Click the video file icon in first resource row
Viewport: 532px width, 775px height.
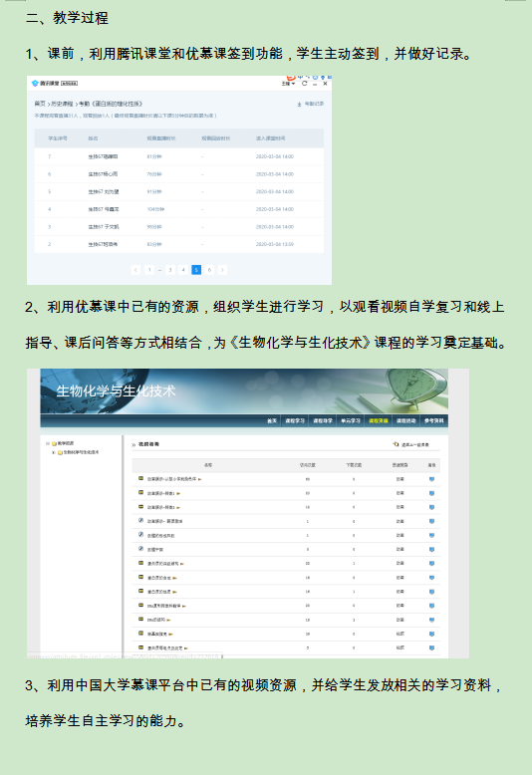140,478
